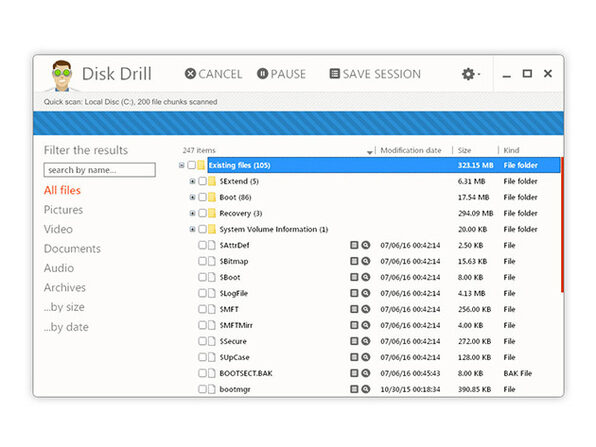The width and height of the screenshot is (596, 447).
Task: Tick the $Bitmap file checkbox
Action: pos(202,261)
